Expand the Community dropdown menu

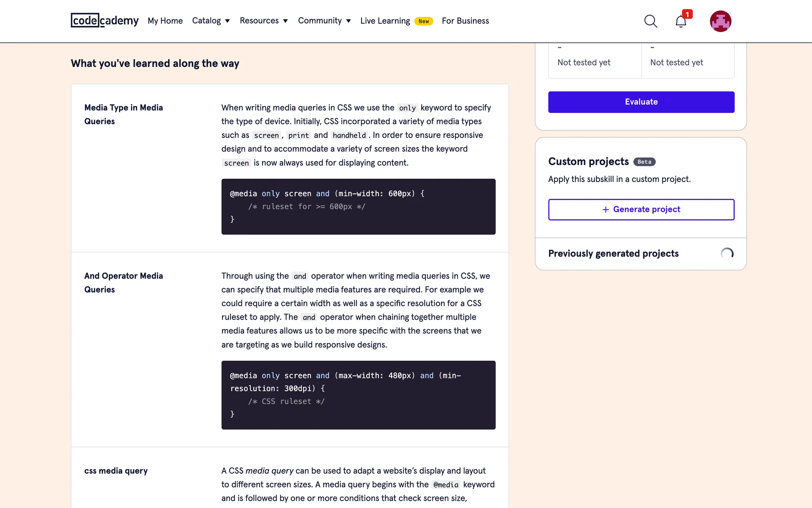tap(324, 21)
